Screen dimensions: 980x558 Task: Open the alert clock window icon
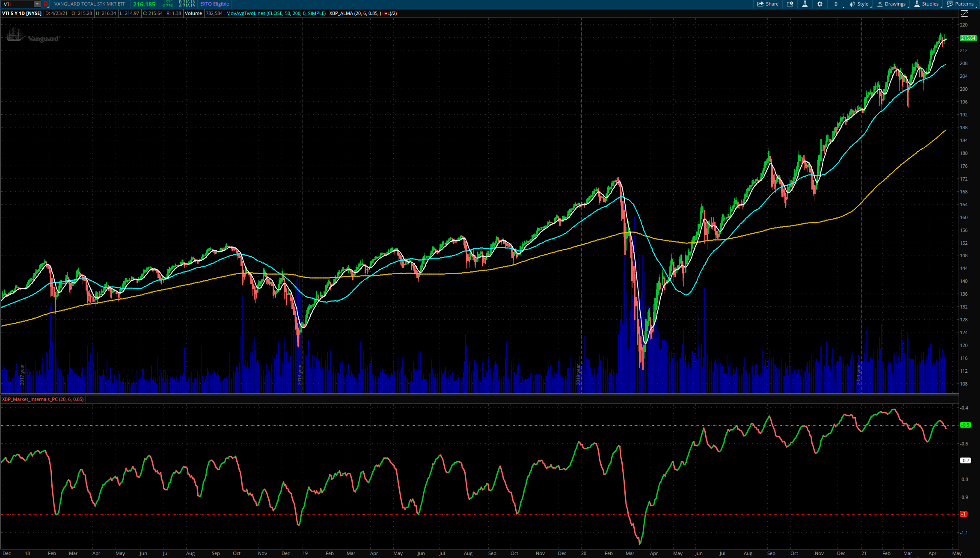tap(790, 4)
